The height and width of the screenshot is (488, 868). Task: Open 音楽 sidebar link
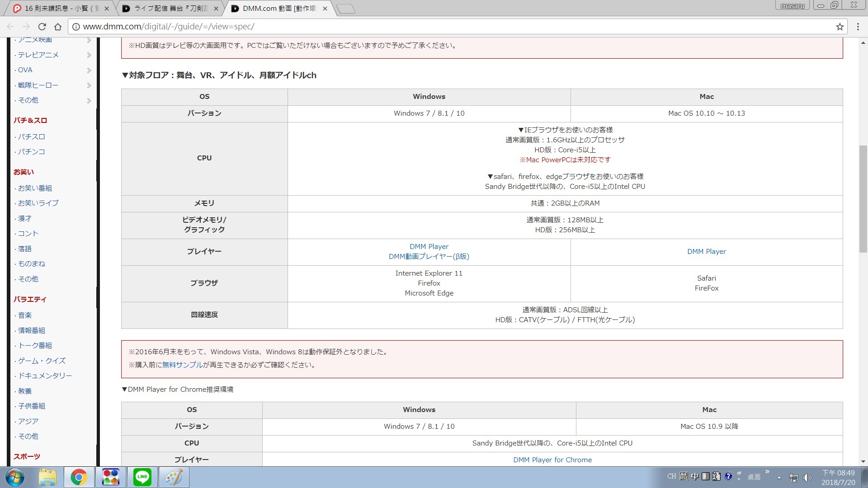[25, 315]
